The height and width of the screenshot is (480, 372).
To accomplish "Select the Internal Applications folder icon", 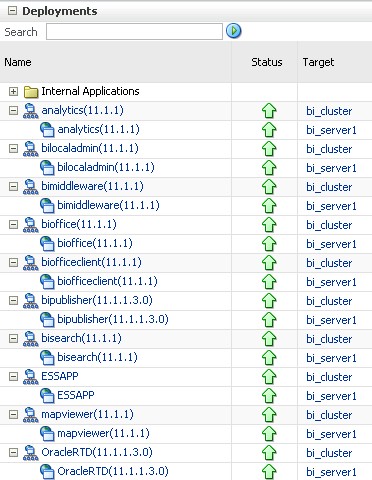I will tap(31, 92).
